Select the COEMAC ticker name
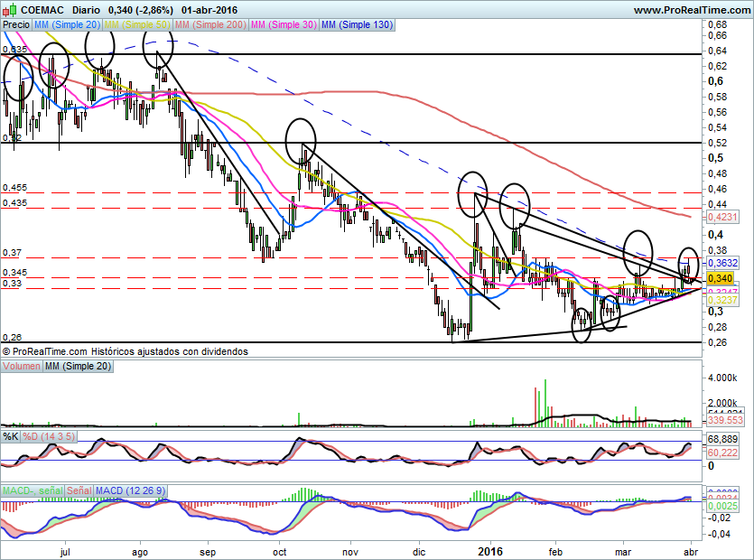Image resolution: width=754 pixels, height=560 pixels. coord(43,10)
